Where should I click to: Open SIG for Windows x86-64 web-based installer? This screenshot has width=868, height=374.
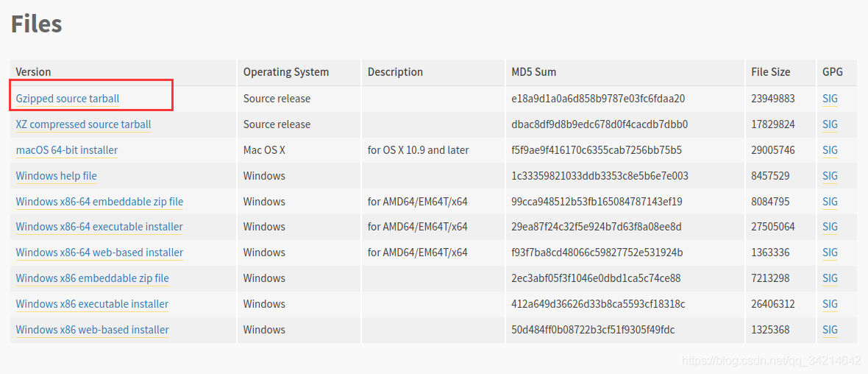point(830,253)
